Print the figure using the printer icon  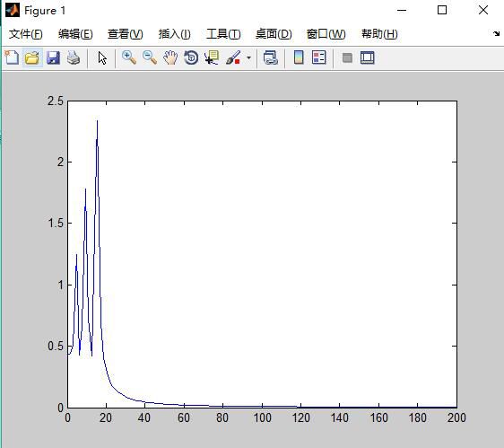point(74,58)
